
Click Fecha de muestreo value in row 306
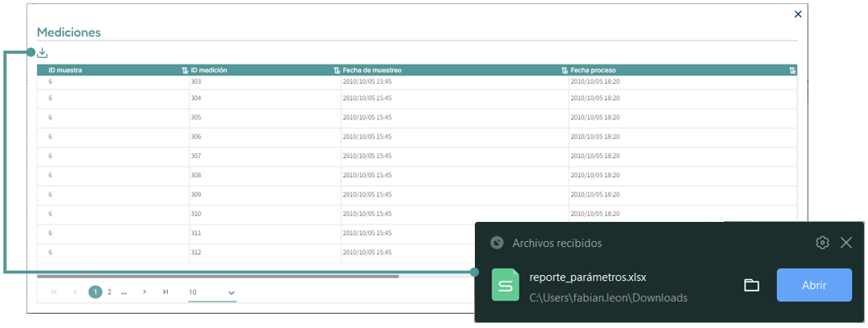(367, 137)
